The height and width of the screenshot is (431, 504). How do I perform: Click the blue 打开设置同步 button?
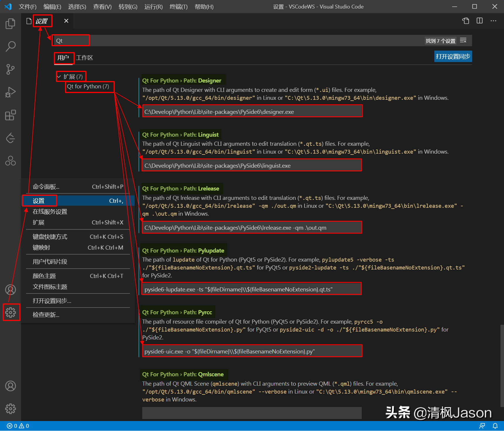click(453, 56)
